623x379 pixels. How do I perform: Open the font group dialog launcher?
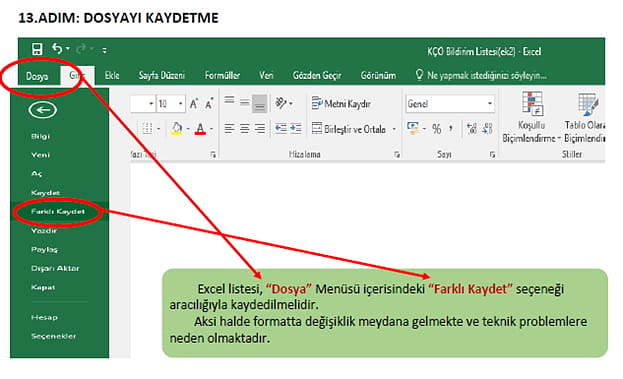213,155
